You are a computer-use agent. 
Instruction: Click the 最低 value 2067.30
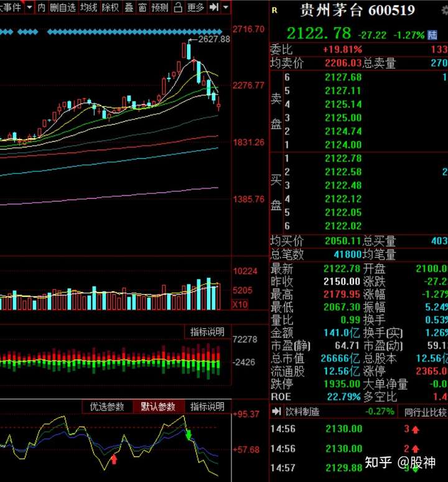click(342, 307)
